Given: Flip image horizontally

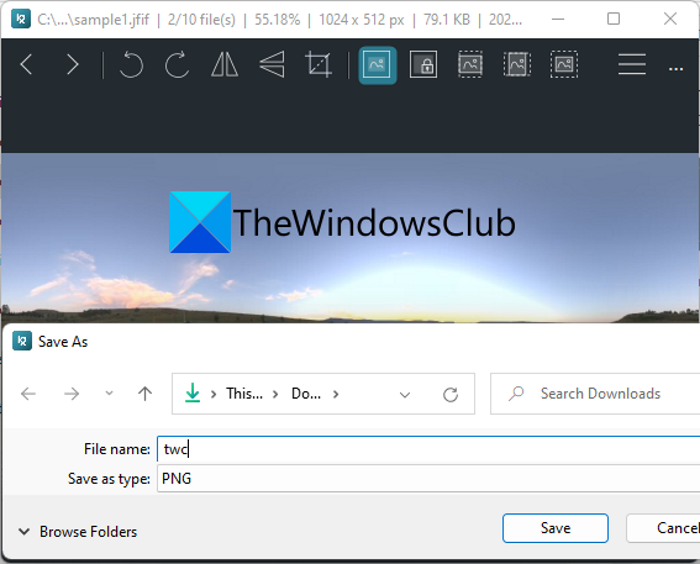Looking at the screenshot, I should point(225,65).
